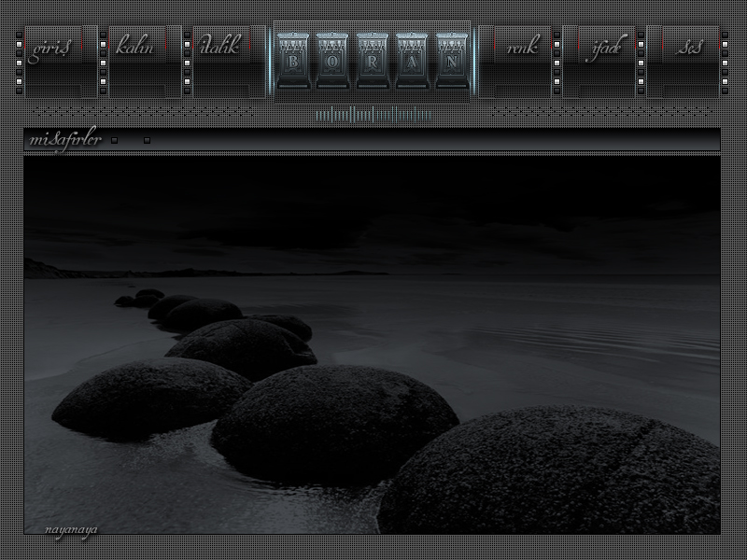Click the second small square in misafirler bar
The height and width of the screenshot is (560, 747).
(x=147, y=140)
